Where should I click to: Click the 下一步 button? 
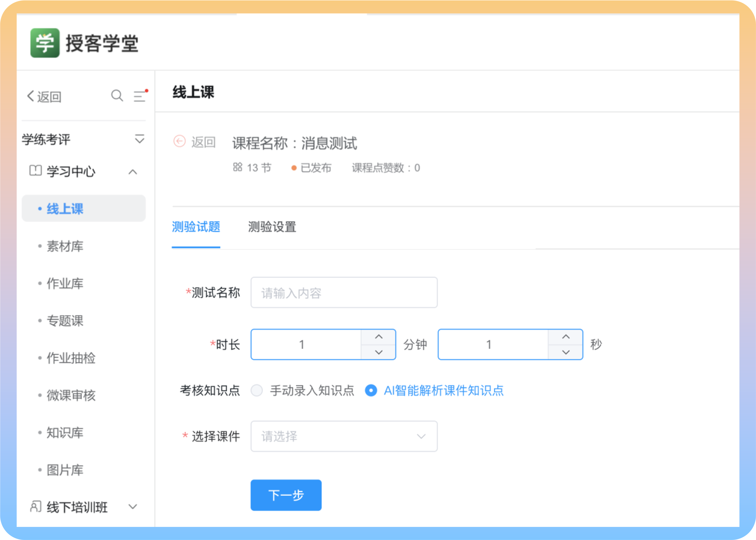coord(286,495)
